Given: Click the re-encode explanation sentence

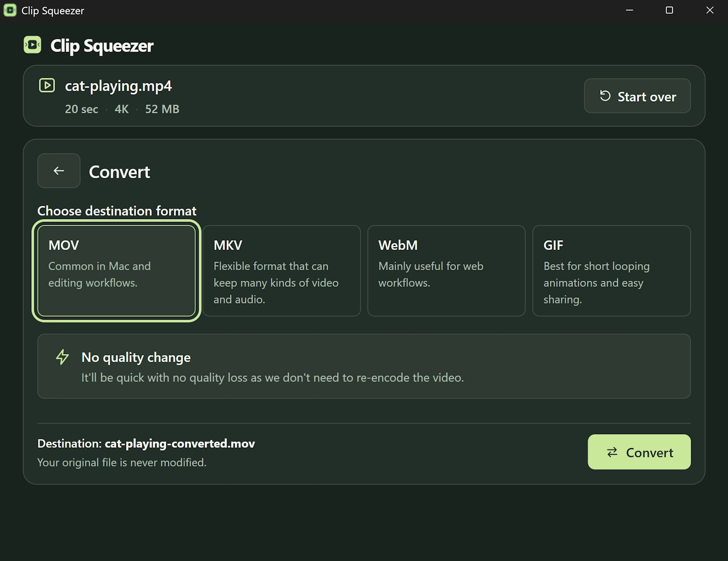Looking at the screenshot, I should click(272, 378).
